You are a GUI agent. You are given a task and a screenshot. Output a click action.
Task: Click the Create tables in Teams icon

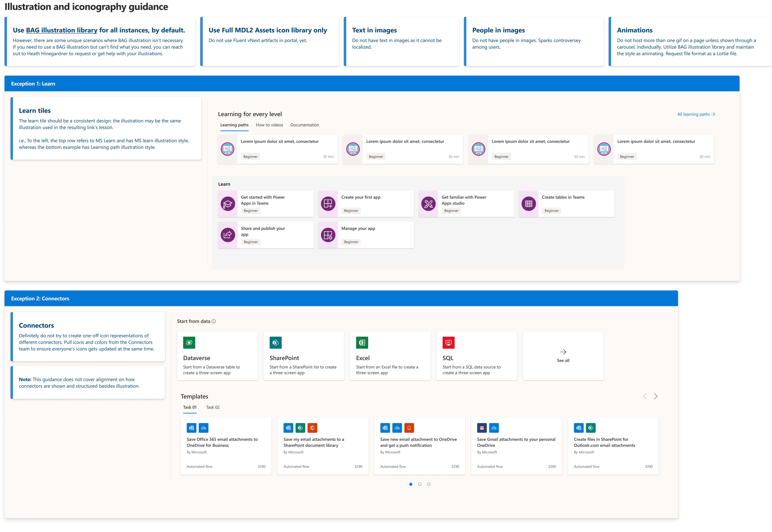tap(529, 204)
